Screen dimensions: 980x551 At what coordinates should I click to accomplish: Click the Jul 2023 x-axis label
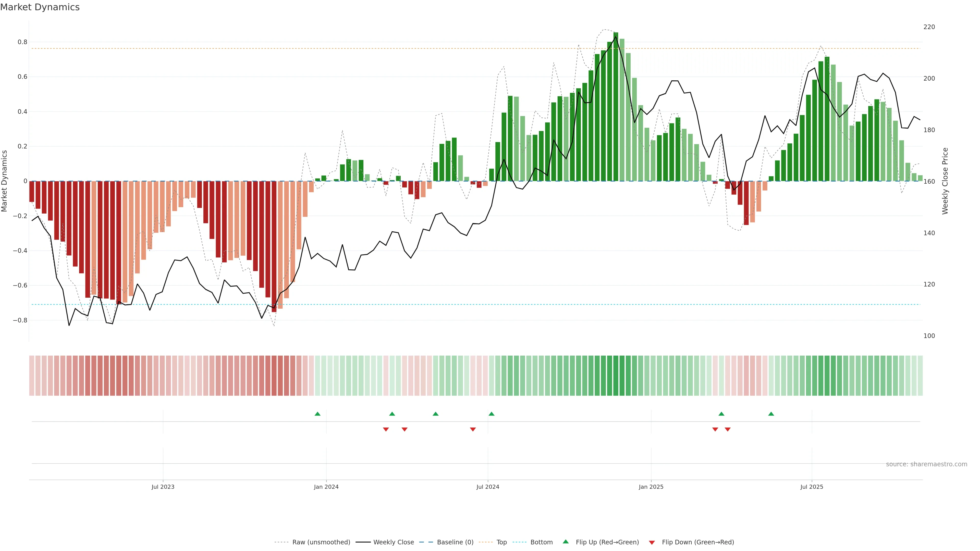(163, 487)
